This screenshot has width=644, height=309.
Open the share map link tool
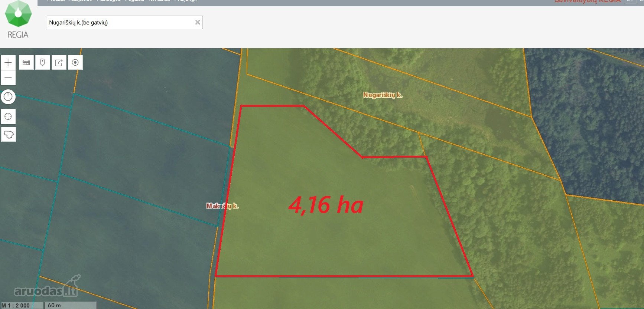(x=59, y=63)
